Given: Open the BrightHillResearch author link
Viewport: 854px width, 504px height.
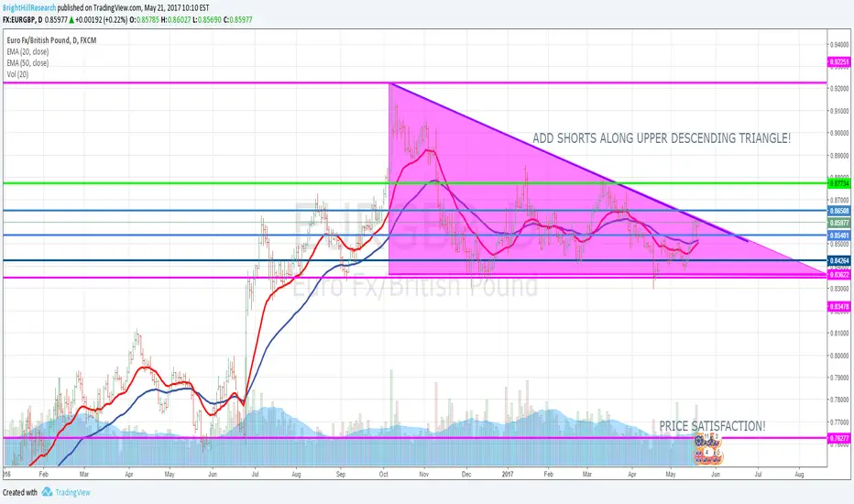Looking at the screenshot, I should coord(29,8).
